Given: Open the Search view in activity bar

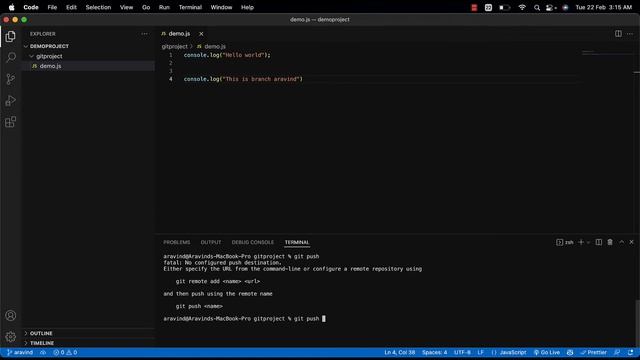Looking at the screenshot, I should pos(11,58).
